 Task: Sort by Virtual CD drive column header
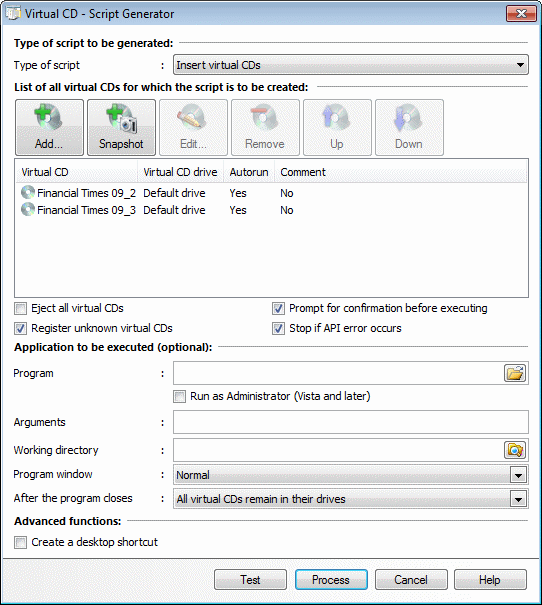(180, 172)
